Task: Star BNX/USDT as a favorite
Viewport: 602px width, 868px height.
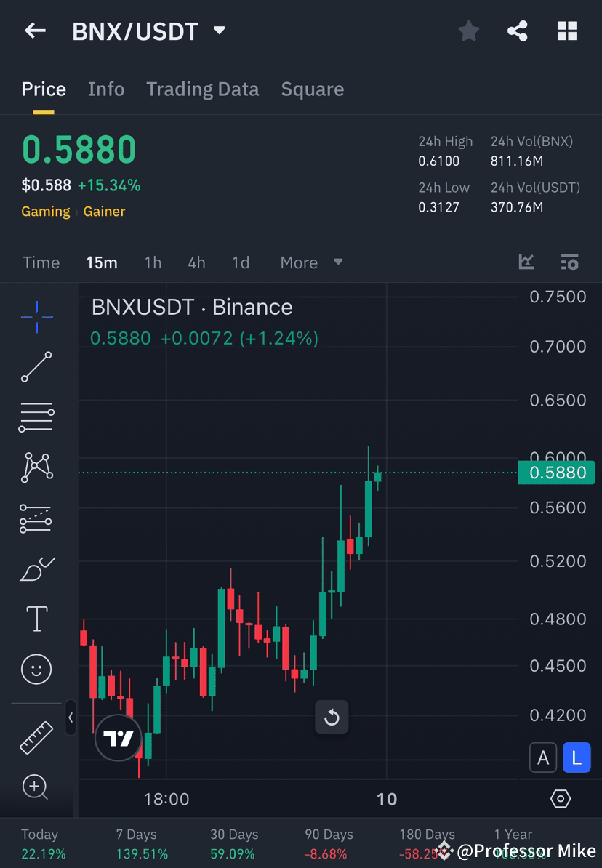Action: [468, 31]
